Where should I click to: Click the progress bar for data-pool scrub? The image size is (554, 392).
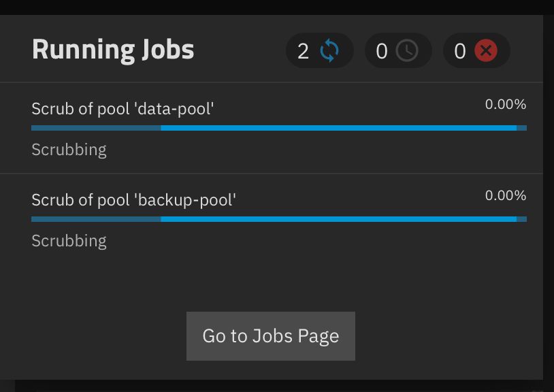[278, 127]
